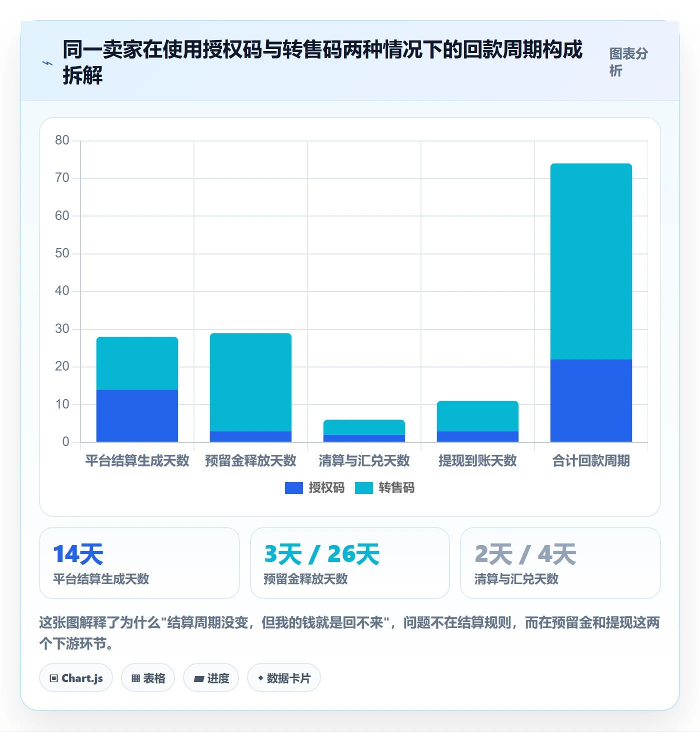Click the 转售码 cyan legend swatch
This screenshot has width=700, height=732.
pyautogui.click(x=364, y=488)
